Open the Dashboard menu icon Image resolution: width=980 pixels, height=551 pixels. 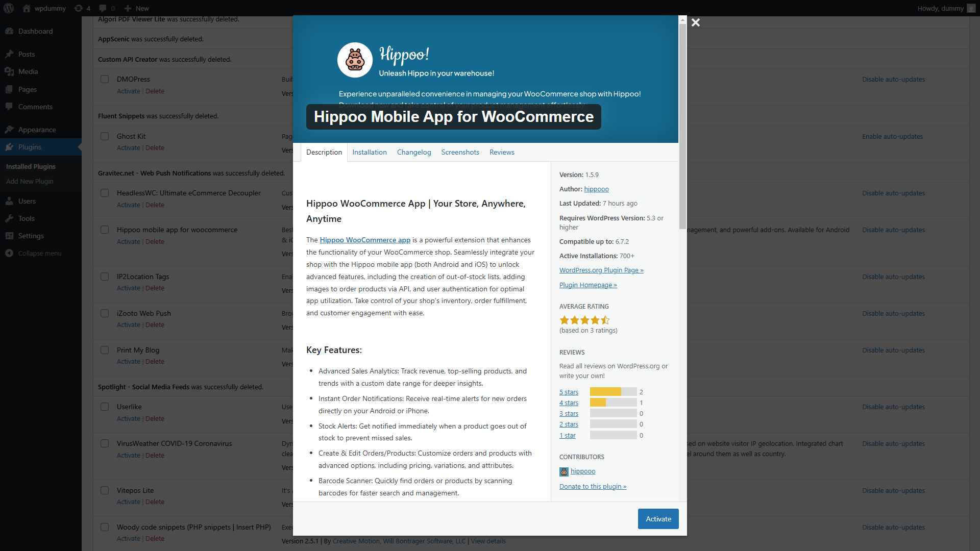9,31
